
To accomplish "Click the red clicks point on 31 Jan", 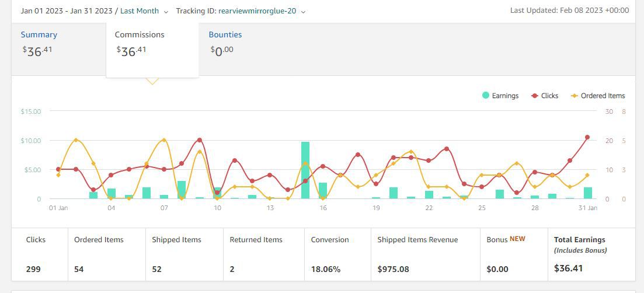I will coord(587,137).
